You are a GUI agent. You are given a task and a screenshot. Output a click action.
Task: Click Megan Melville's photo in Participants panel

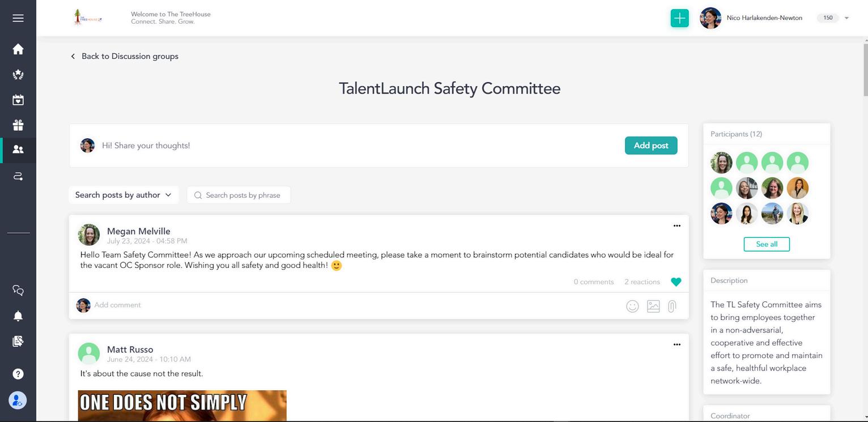721,163
